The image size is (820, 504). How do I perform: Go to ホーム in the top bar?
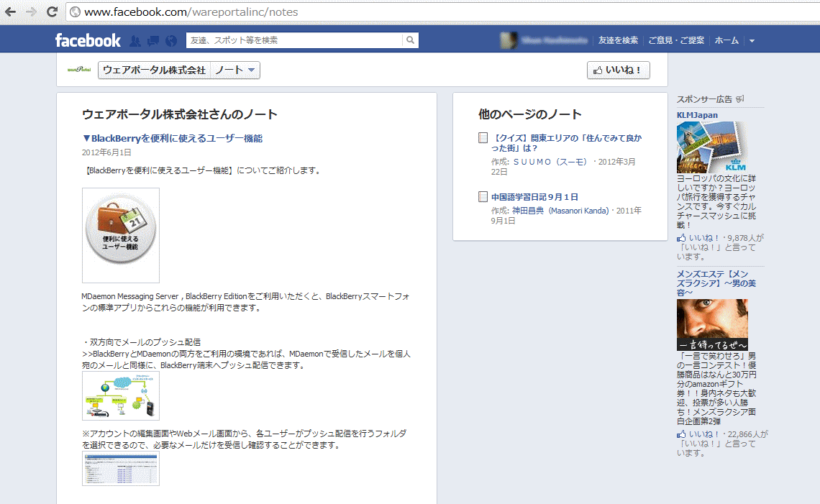[x=726, y=40]
